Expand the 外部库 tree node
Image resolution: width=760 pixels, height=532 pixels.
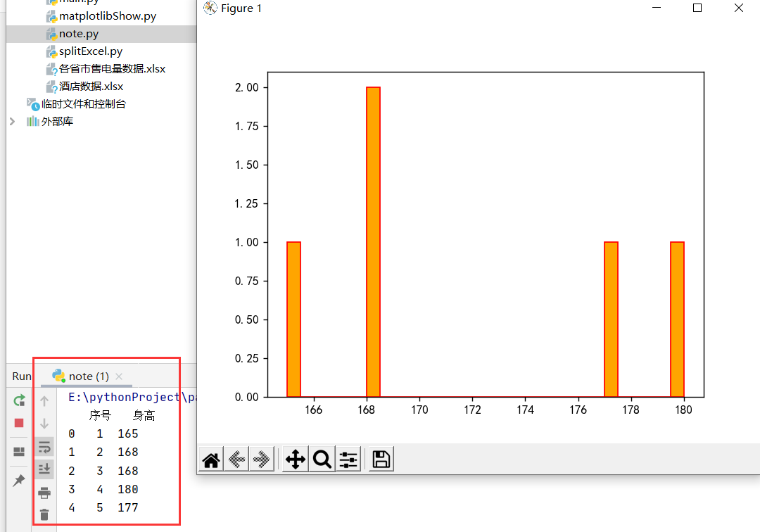pos(13,121)
